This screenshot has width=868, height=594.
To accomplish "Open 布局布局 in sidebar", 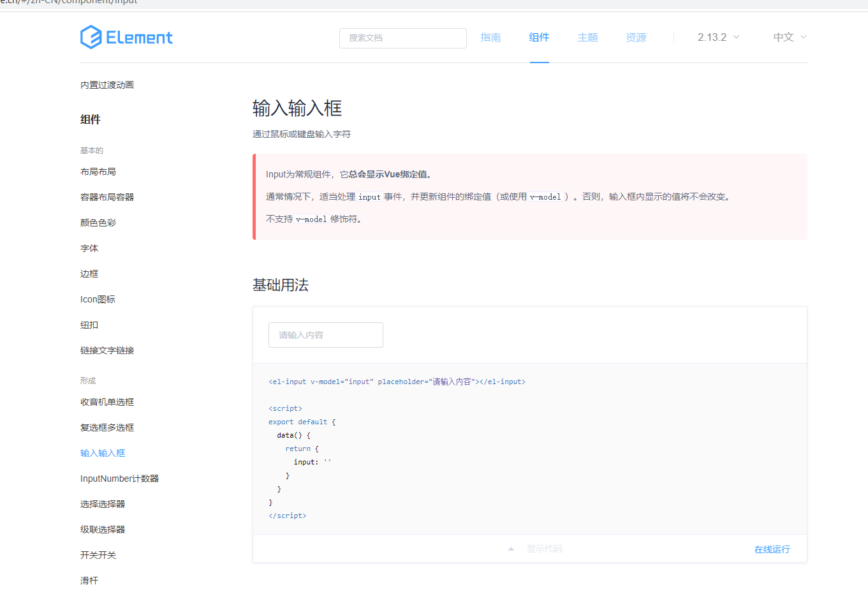I will coord(98,172).
